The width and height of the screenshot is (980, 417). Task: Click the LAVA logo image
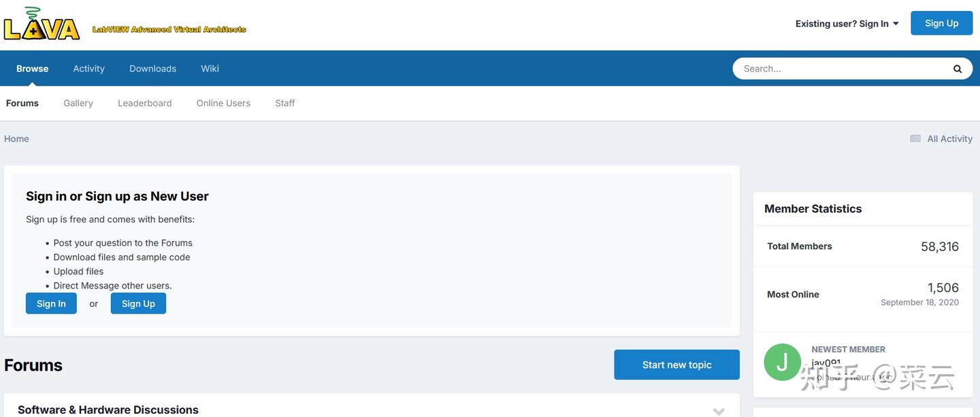(42, 24)
